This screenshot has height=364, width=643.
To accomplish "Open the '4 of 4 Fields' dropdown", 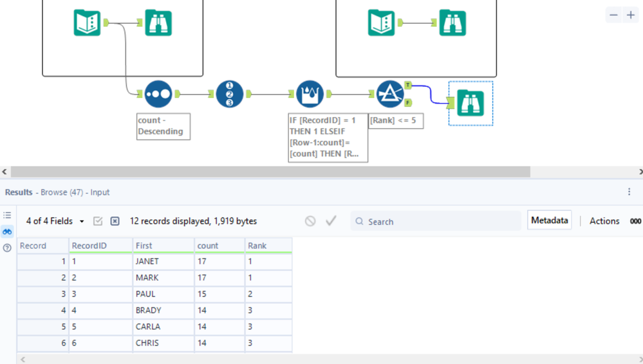I will tap(55, 221).
